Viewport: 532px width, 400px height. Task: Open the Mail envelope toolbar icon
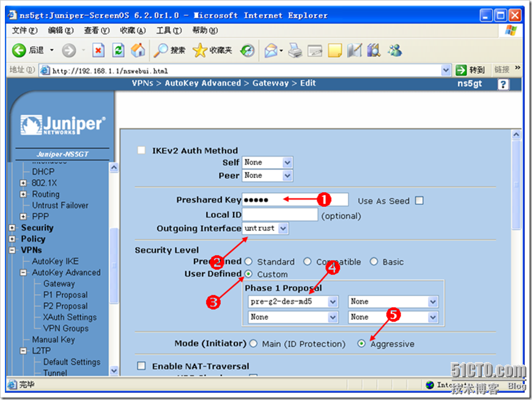[x=271, y=51]
